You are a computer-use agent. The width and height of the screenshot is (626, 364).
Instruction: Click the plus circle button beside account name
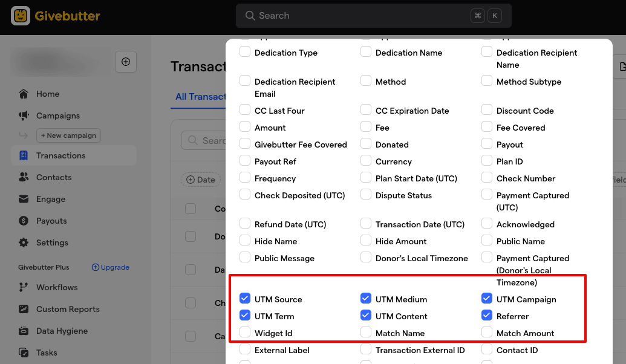pos(126,62)
